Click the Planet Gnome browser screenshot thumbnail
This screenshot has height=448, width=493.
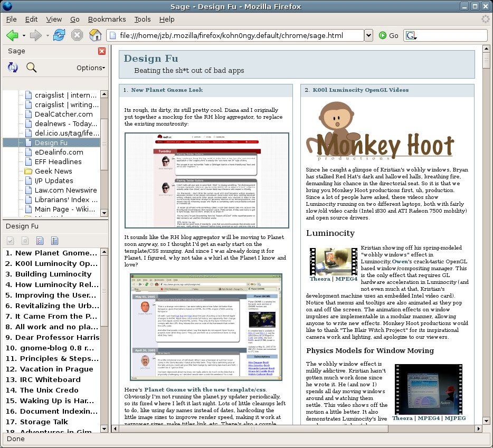(206, 327)
